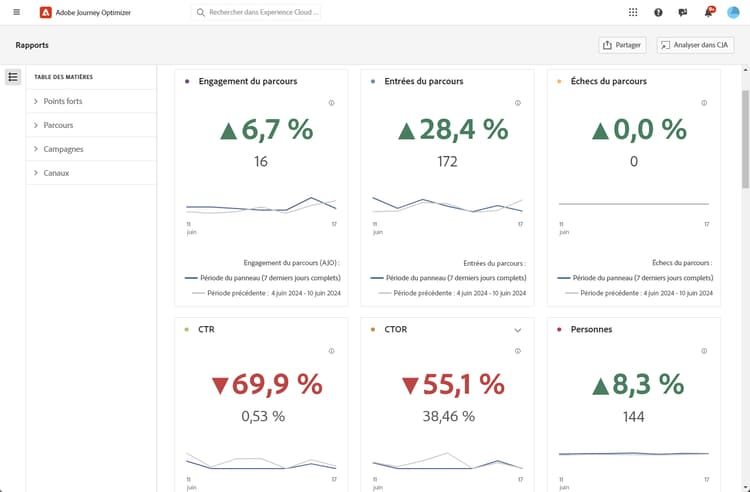The height and width of the screenshot is (492, 750).
Task: Expand the Canaux section
Action: click(x=91, y=173)
